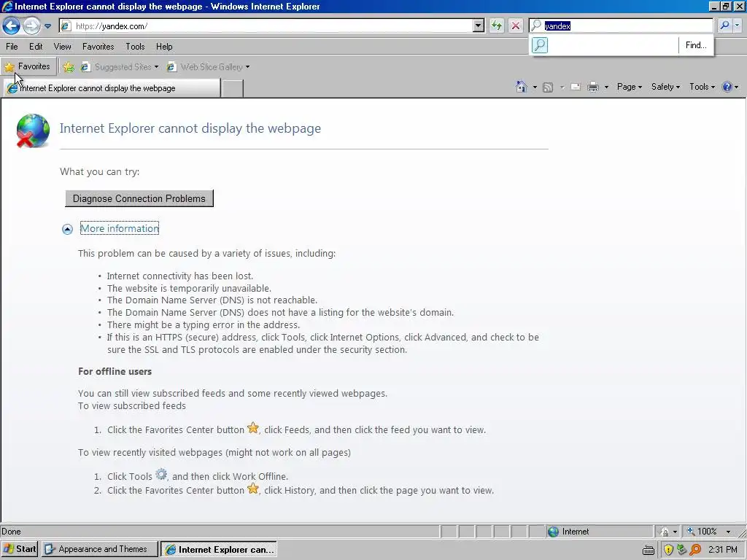The height and width of the screenshot is (560, 747).
Task: Open the Tools command bar menu
Action: (x=702, y=87)
